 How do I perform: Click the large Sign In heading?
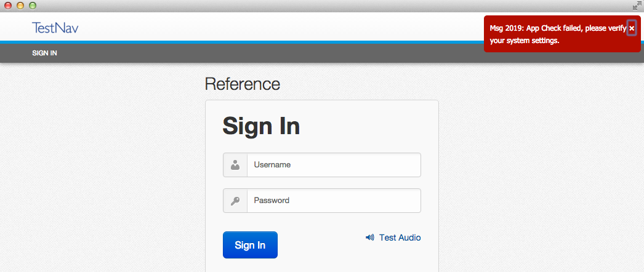pyautogui.click(x=261, y=126)
